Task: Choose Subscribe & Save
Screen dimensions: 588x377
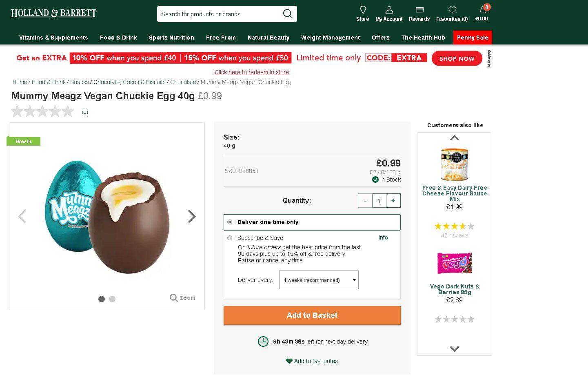Action: 230,238
